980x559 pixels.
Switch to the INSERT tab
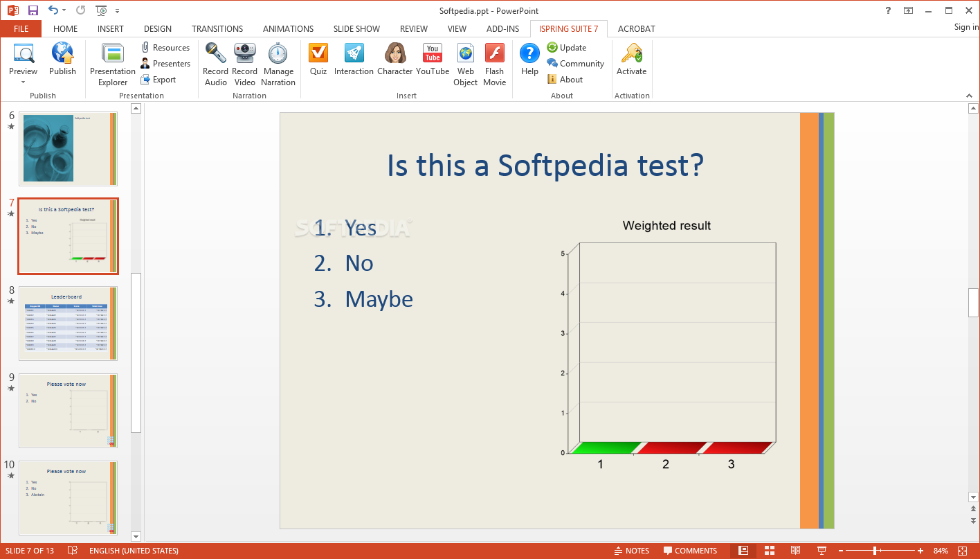coord(111,28)
